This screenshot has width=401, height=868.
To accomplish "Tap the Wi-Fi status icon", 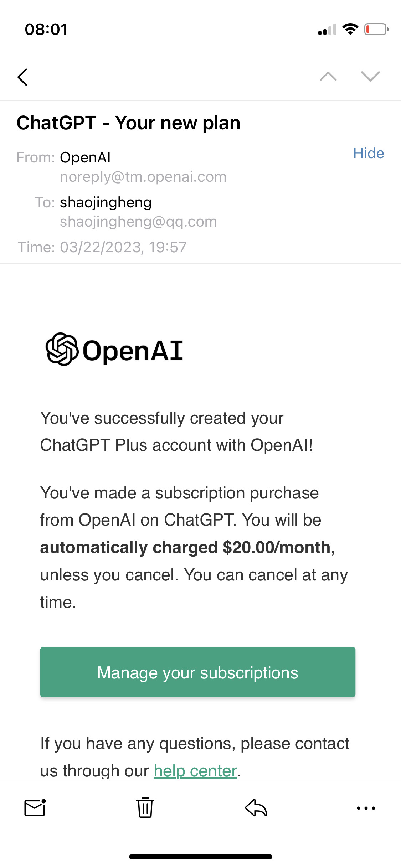I will (350, 29).
